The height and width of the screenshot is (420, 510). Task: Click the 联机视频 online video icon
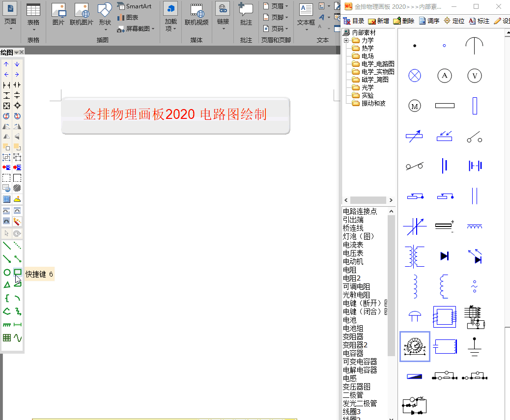coord(197,15)
